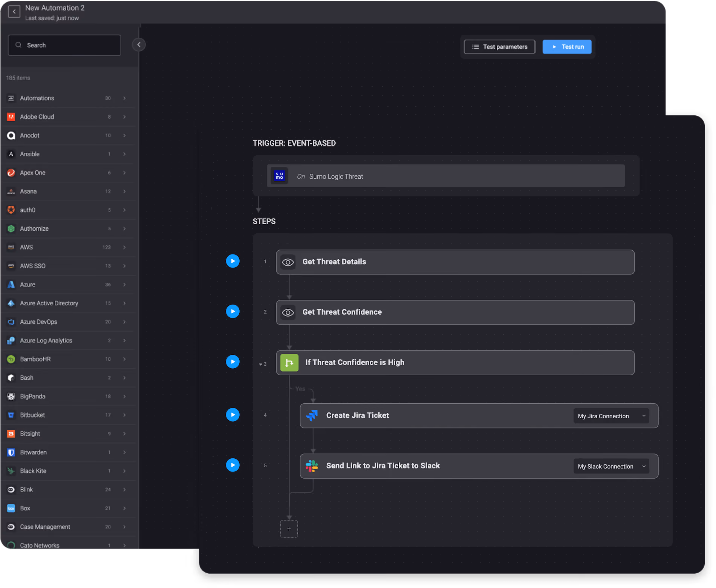Open the Ansible list item
The height and width of the screenshot is (588, 716).
pyautogui.click(x=68, y=154)
